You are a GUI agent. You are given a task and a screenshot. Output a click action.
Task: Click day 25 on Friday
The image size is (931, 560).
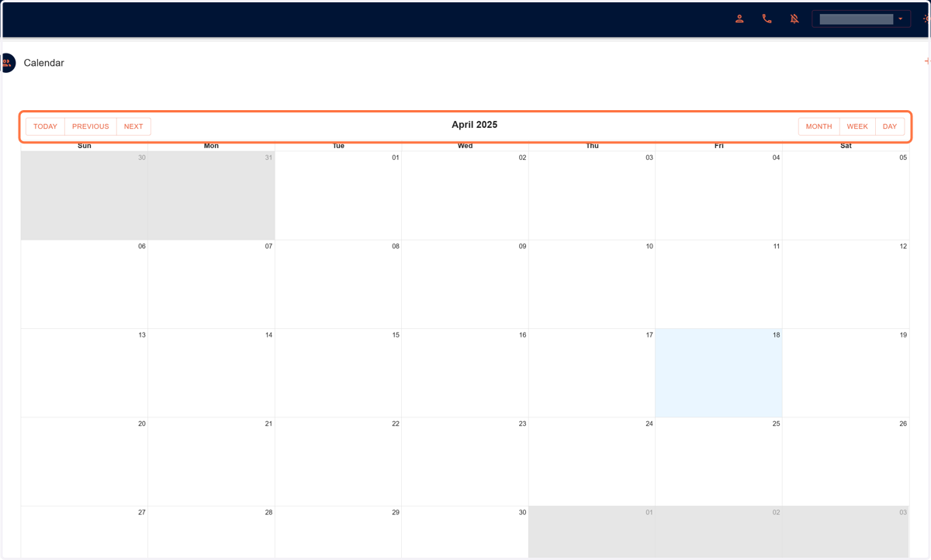[x=718, y=462]
